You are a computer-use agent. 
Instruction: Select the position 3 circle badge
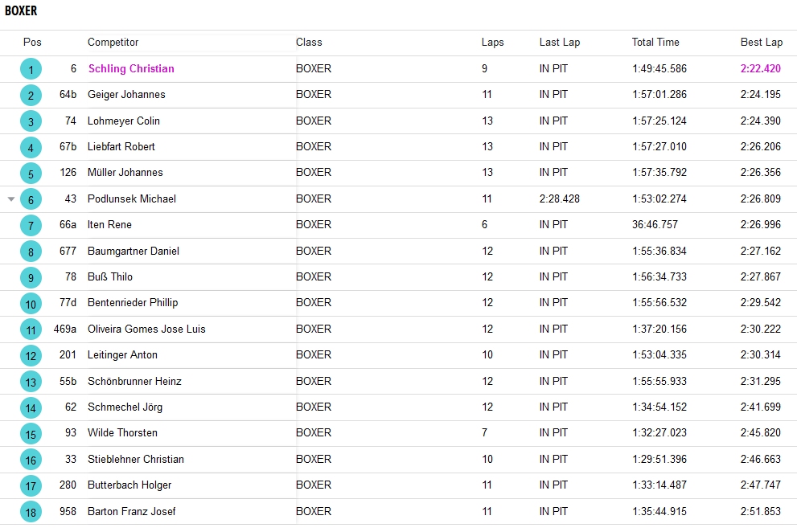click(31, 121)
